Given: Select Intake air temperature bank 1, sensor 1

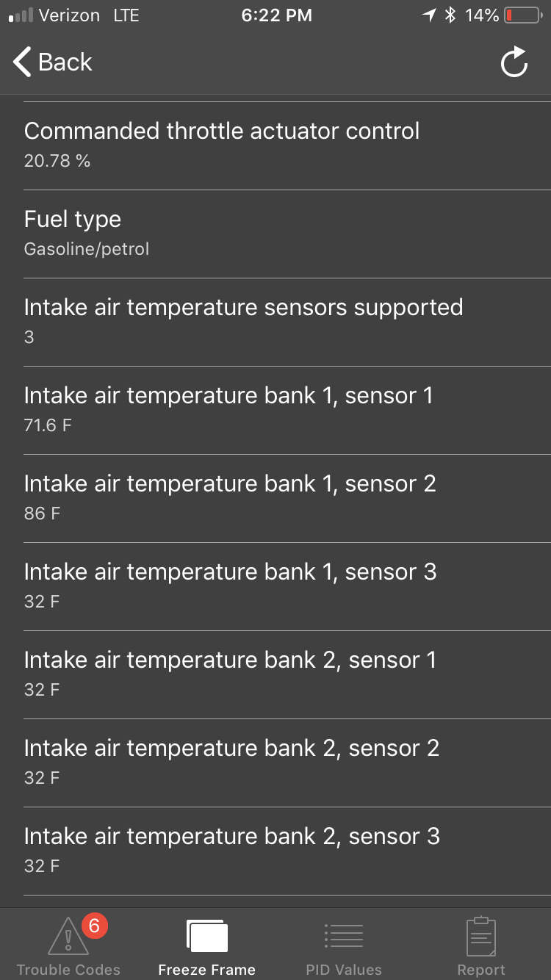Looking at the screenshot, I should pos(275,409).
